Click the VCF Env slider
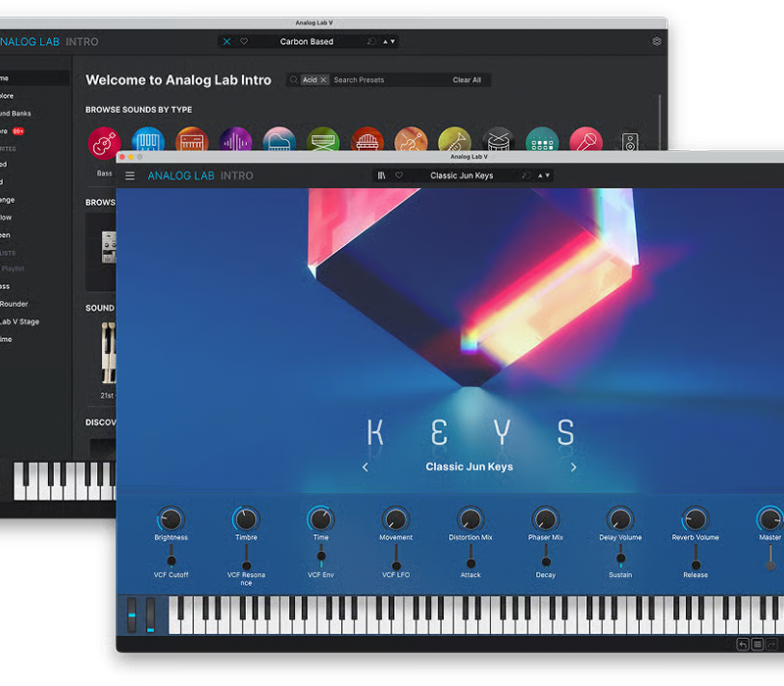The image size is (784, 686). click(x=321, y=557)
